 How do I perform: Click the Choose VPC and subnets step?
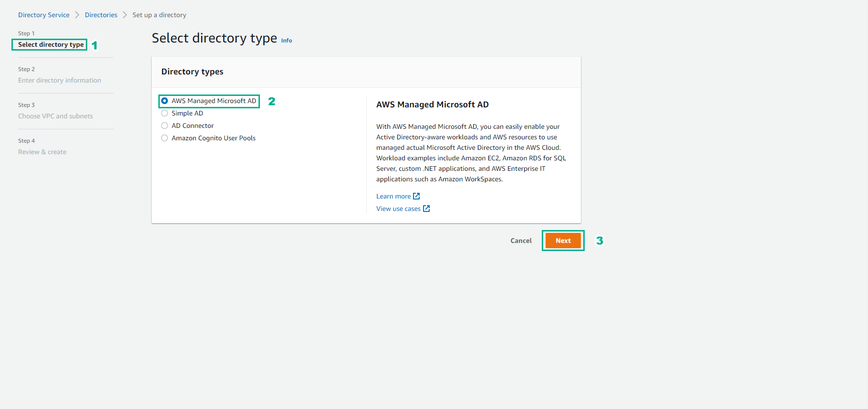coord(55,116)
